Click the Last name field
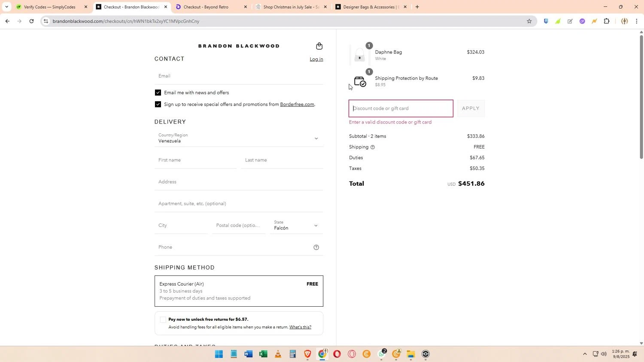Screen dimensions: 644x362 (282, 160)
